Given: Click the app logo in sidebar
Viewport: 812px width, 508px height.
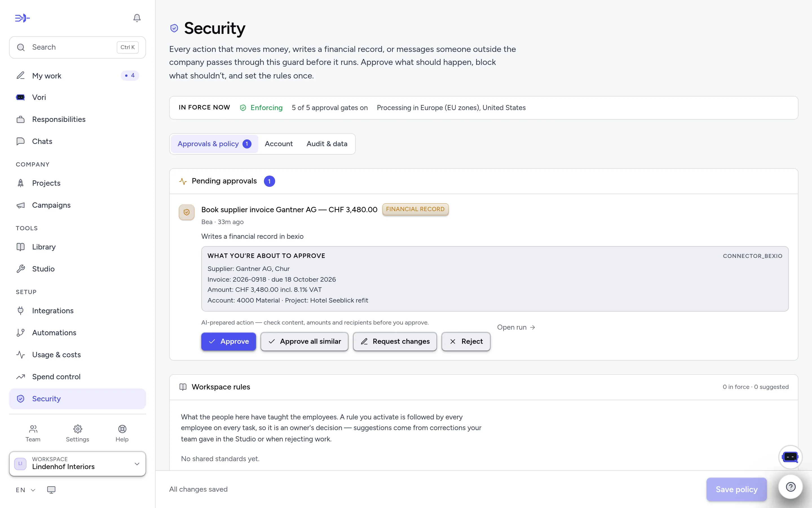Looking at the screenshot, I should [x=23, y=18].
